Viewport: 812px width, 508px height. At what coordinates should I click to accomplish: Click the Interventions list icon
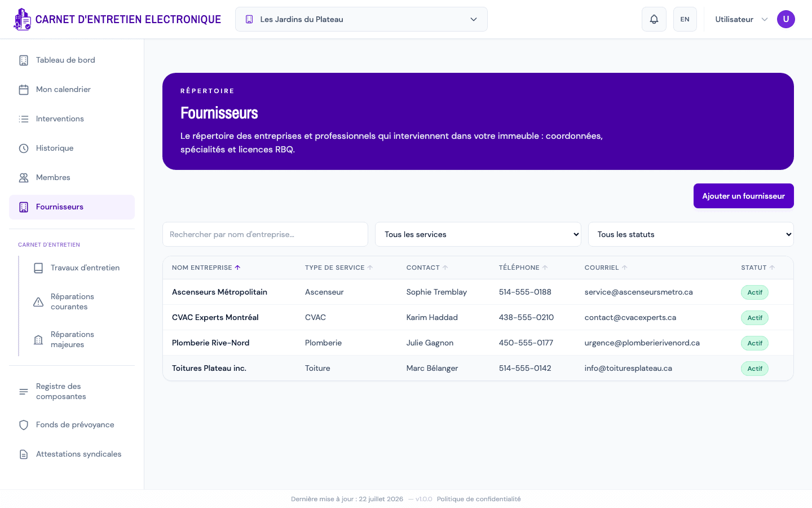coord(24,119)
